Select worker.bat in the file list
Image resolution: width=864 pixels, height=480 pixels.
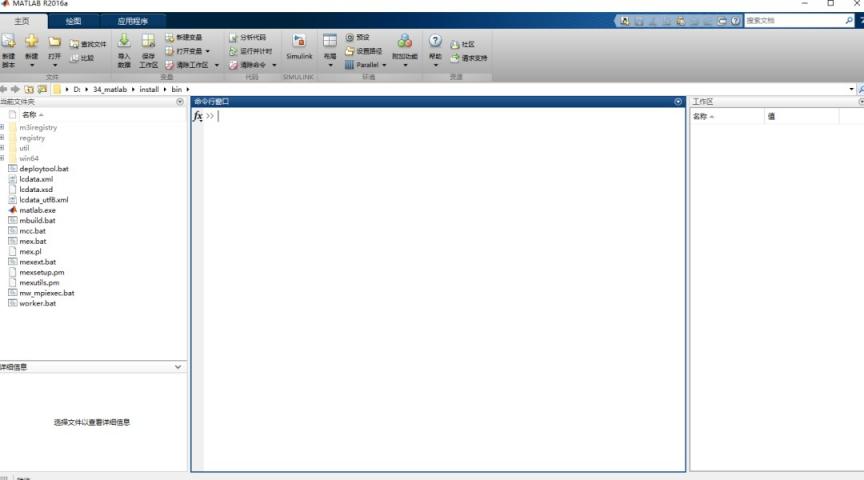tap(37, 303)
